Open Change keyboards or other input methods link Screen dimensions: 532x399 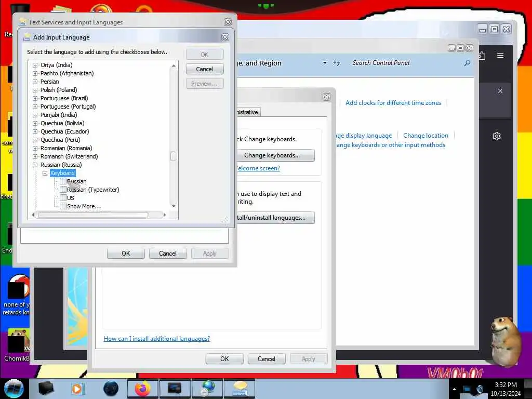pos(391,145)
